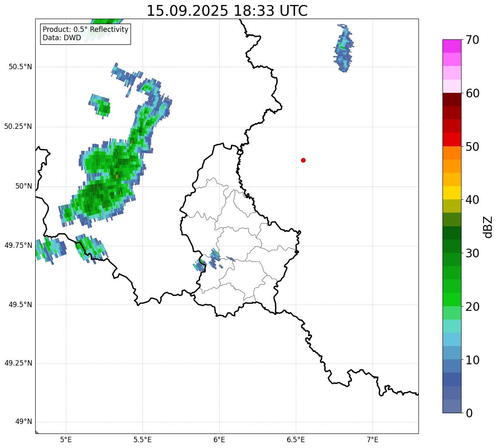The width and height of the screenshot is (498, 448).
Task: Click the colorbar tick label 70
Action: [472, 40]
